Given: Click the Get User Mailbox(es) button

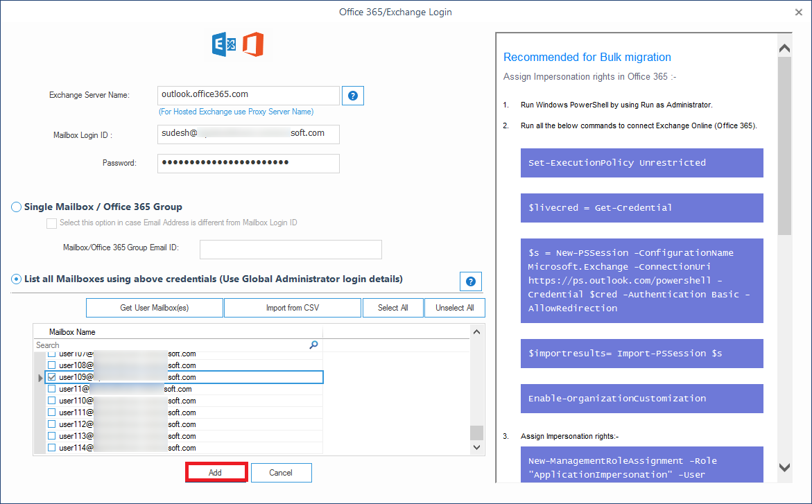Looking at the screenshot, I should (x=155, y=308).
